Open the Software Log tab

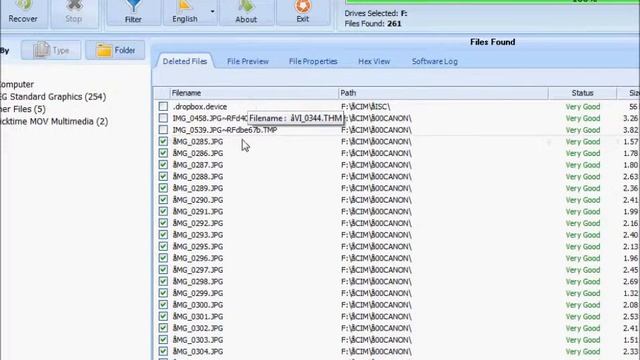(435, 61)
